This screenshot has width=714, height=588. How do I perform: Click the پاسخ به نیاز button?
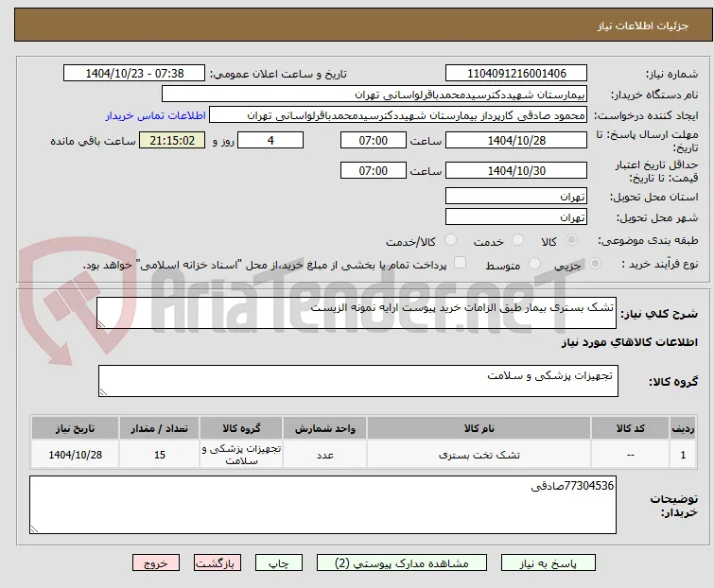pyautogui.click(x=549, y=563)
